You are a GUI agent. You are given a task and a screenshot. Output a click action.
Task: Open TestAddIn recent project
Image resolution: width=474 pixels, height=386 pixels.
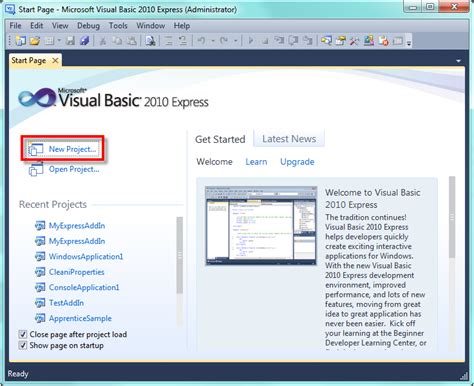click(x=66, y=303)
